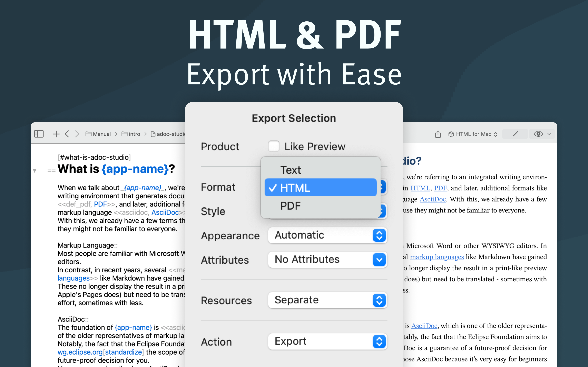
Task: Click the plus add document icon
Action: coord(56,134)
